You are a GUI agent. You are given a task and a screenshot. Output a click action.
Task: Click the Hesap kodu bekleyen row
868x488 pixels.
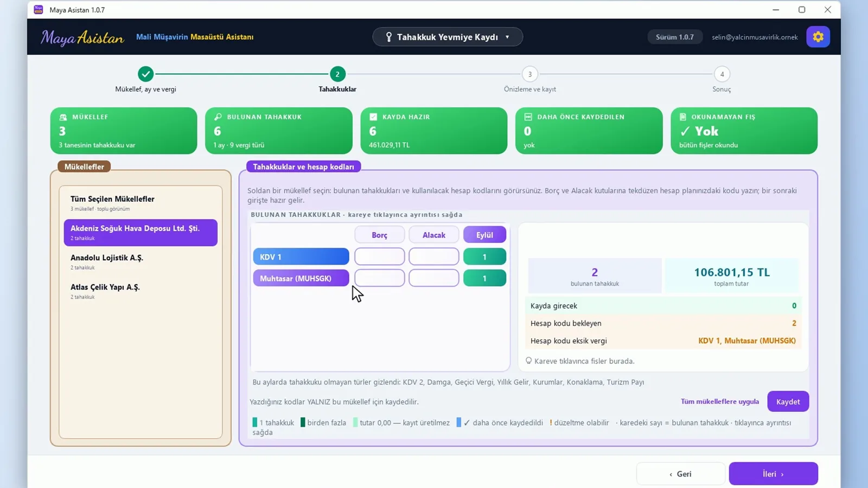(663, 323)
